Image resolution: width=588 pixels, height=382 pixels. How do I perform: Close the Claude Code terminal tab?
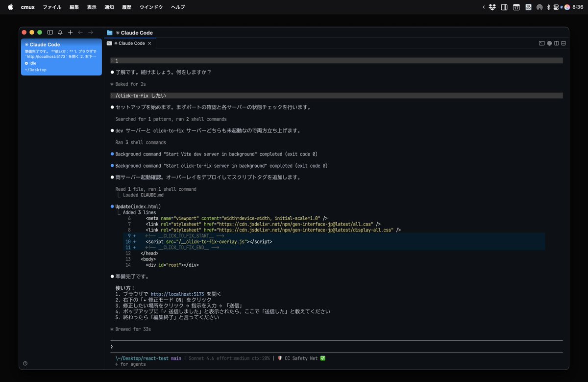(149, 43)
